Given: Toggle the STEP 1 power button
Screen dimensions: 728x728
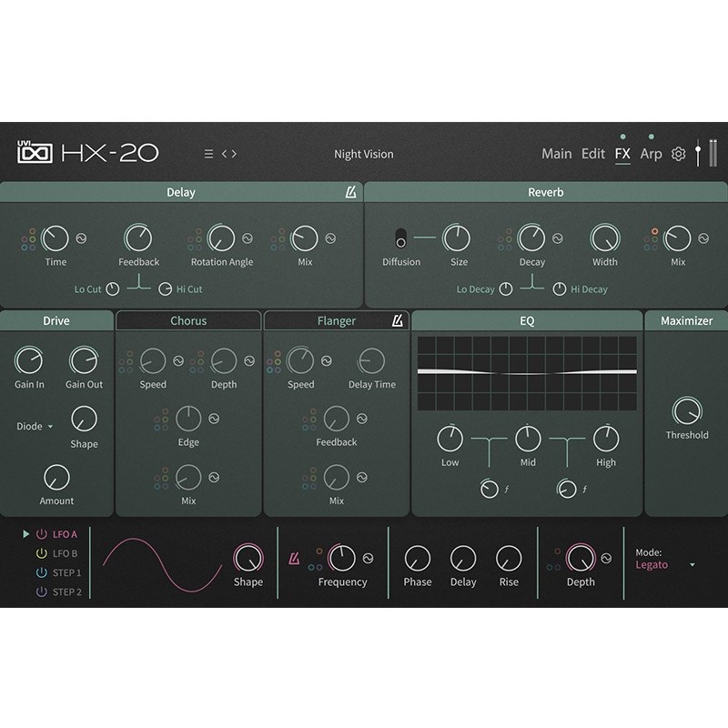Looking at the screenshot, I should [x=41, y=572].
